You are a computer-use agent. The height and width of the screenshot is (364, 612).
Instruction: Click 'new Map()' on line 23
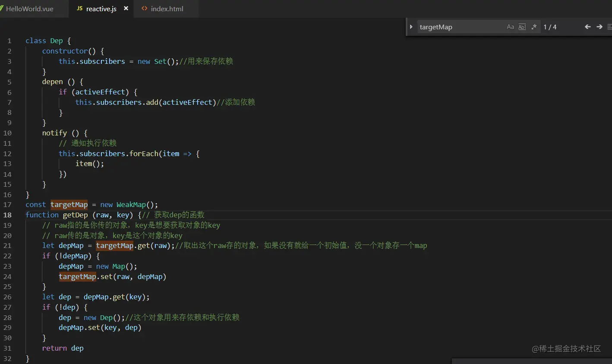tap(115, 266)
